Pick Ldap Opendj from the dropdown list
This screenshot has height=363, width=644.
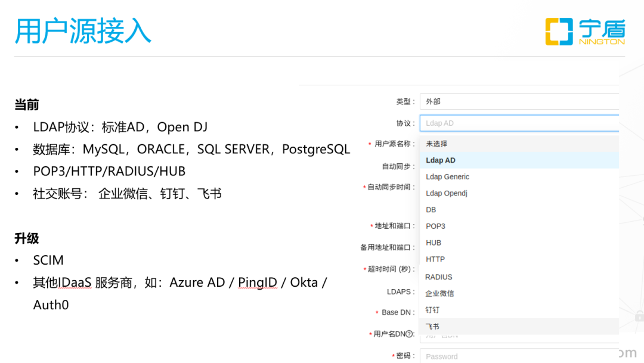pyautogui.click(x=519, y=193)
